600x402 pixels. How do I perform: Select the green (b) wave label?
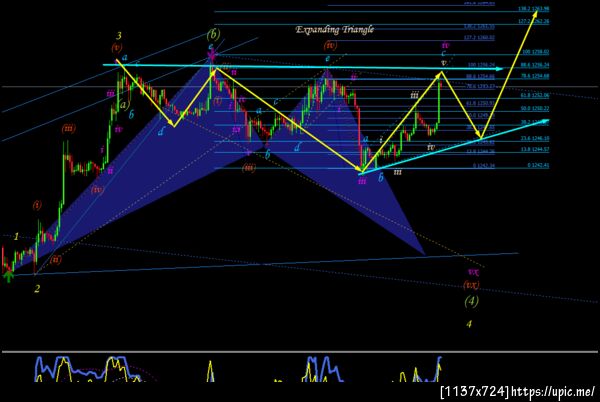213,34
